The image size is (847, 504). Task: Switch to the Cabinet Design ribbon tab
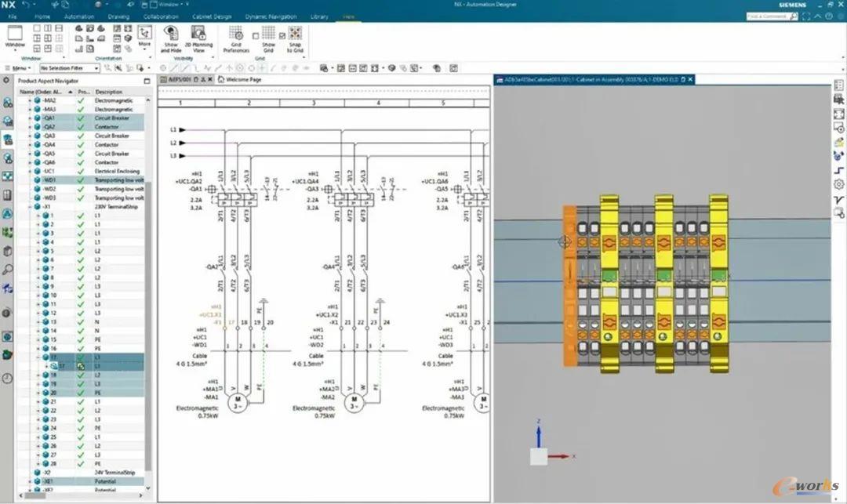(x=212, y=16)
